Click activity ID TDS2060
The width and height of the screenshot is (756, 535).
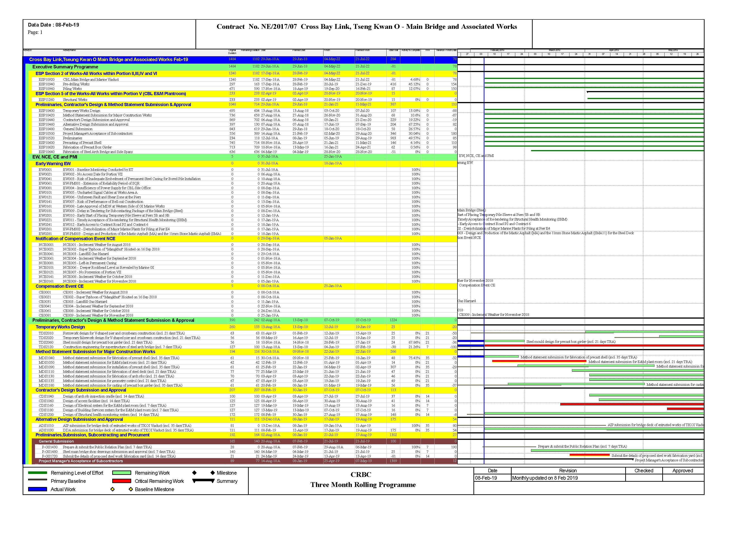(x=46, y=343)
